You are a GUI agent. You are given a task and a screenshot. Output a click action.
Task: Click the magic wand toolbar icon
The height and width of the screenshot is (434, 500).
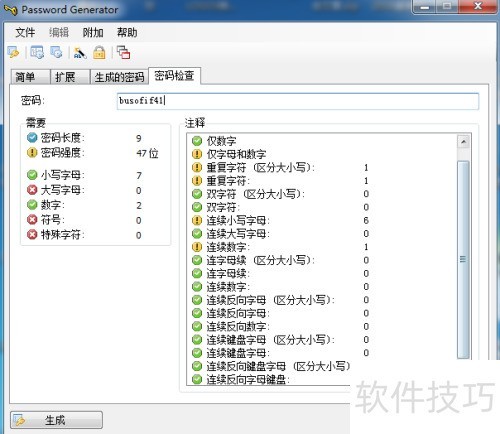tap(80, 53)
